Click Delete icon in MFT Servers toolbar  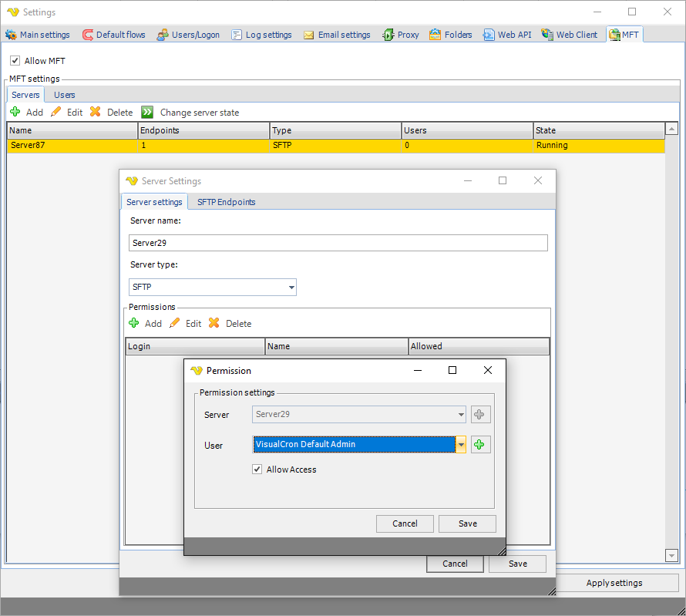click(96, 113)
